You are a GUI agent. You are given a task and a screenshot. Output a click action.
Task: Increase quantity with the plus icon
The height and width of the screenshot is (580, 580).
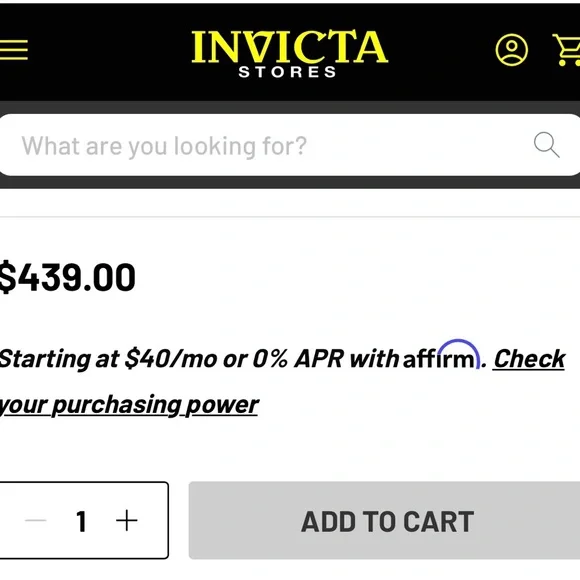127,520
